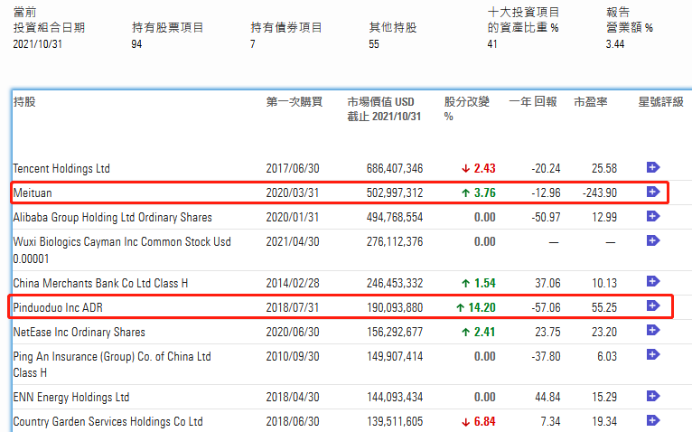The image size is (693, 432).
Task: Sort by 市場價值 USD column header
Action: [x=380, y=102]
